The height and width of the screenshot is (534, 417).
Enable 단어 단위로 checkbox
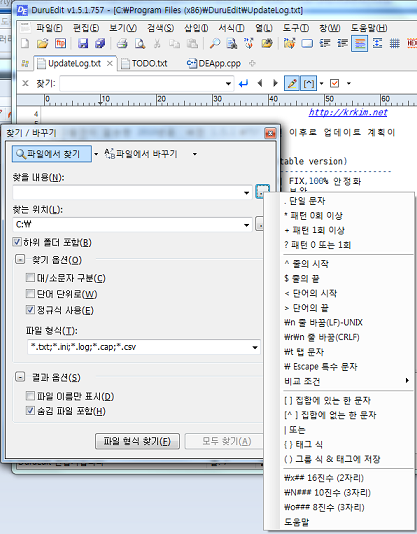[30, 294]
